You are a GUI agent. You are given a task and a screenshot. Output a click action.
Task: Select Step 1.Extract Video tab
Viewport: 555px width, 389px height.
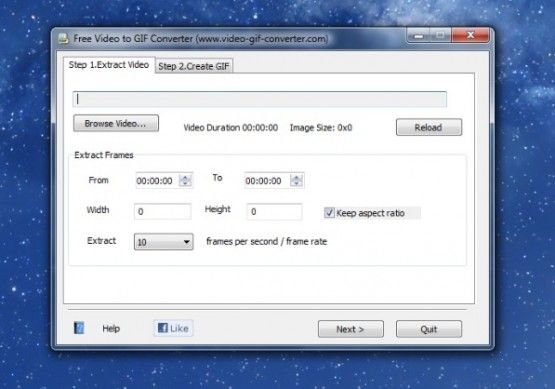click(109, 65)
